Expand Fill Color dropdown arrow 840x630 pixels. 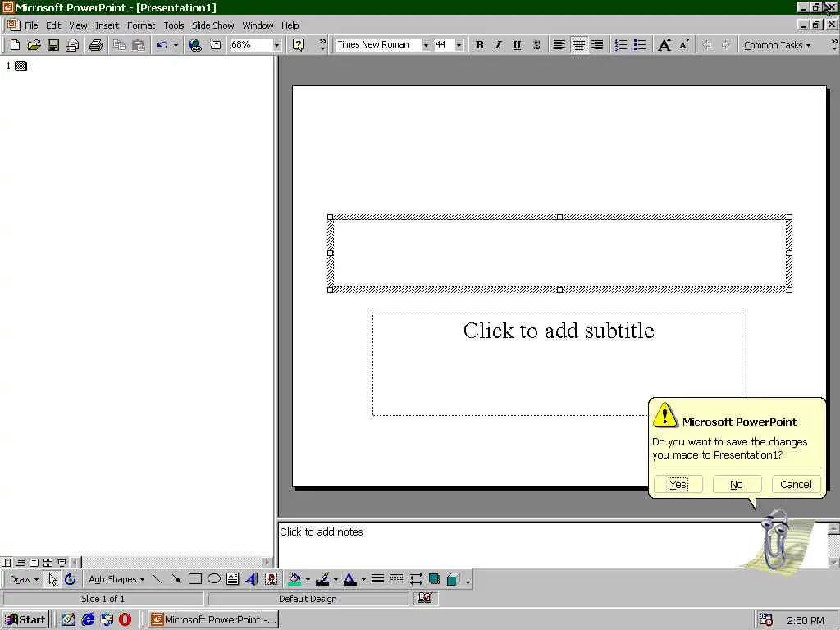(x=308, y=579)
